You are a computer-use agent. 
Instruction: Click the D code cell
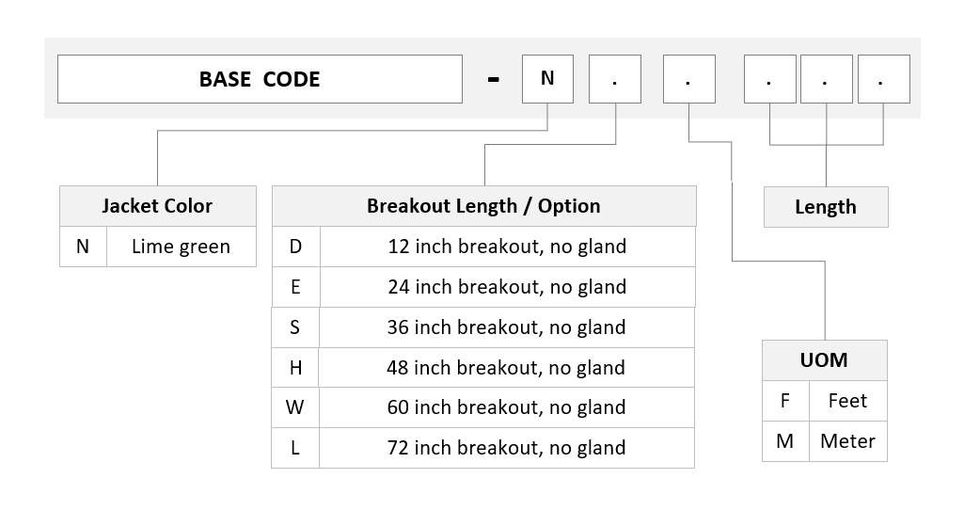295,247
